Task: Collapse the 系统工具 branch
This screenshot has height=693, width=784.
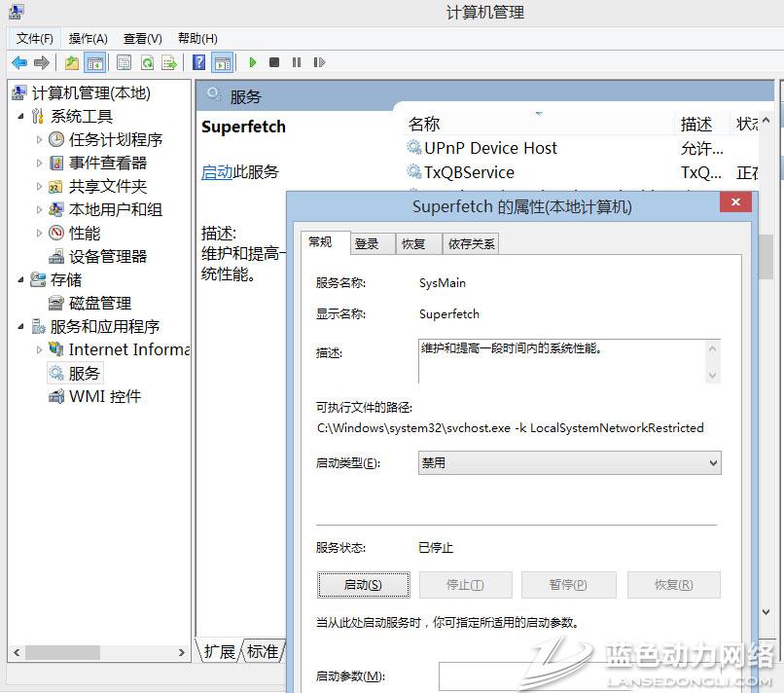Action: [21, 116]
